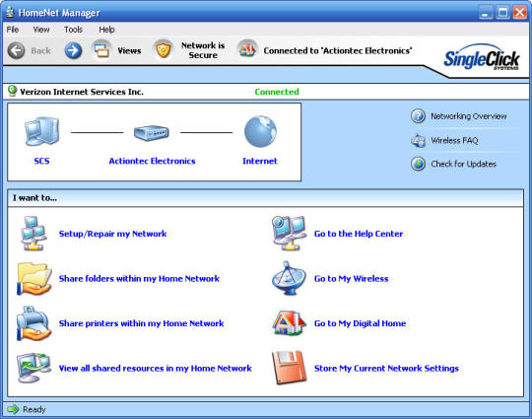This screenshot has height=419, width=532.
Task: Click the Check for Updates globe icon
Action: point(418,164)
